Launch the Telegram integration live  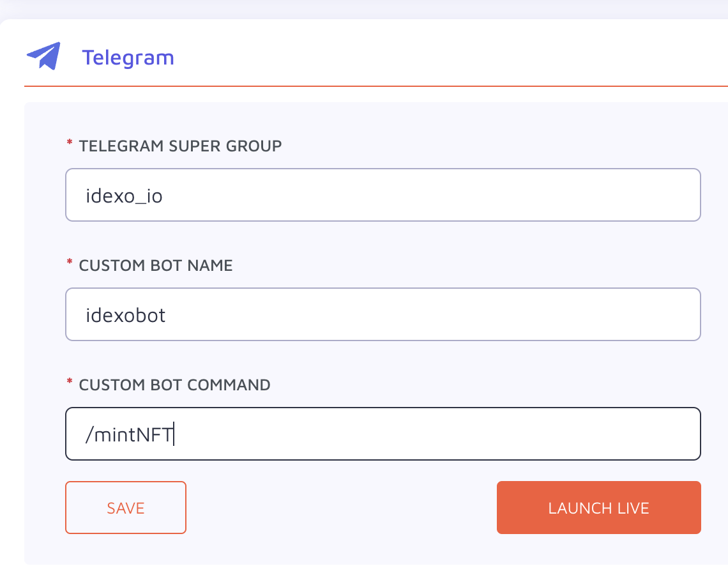(x=598, y=507)
